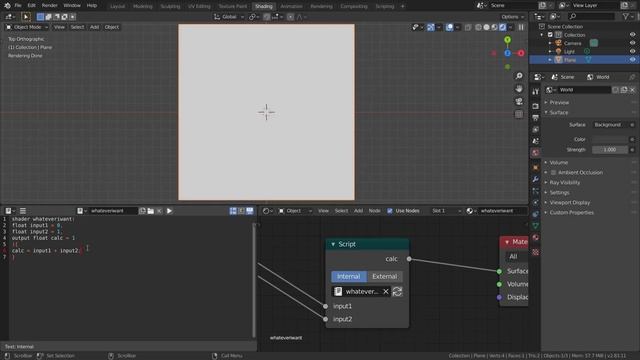Select Solid viewport shading icon
The height and width of the screenshot is (360, 640).
(487, 27)
